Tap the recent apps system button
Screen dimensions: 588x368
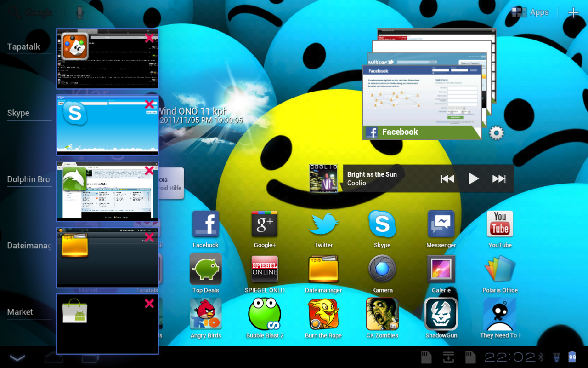(x=90, y=357)
